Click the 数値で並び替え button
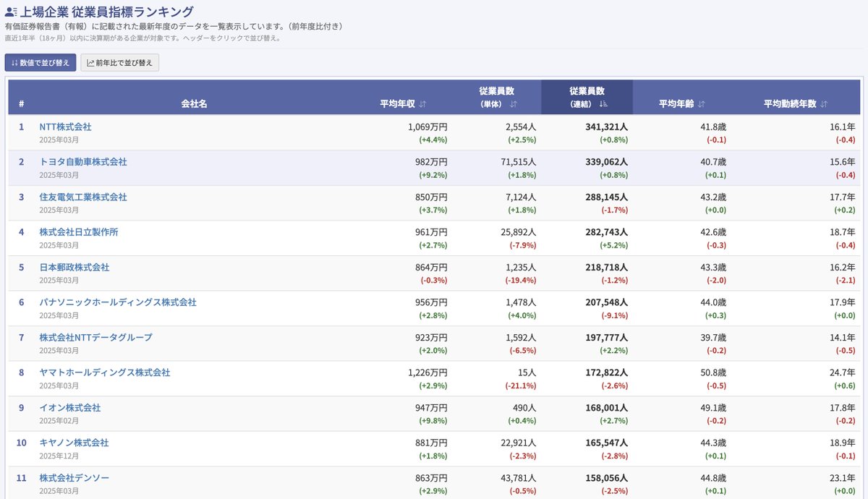Image resolution: width=868 pixels, height=499 pixels. [x=41, y=63]
